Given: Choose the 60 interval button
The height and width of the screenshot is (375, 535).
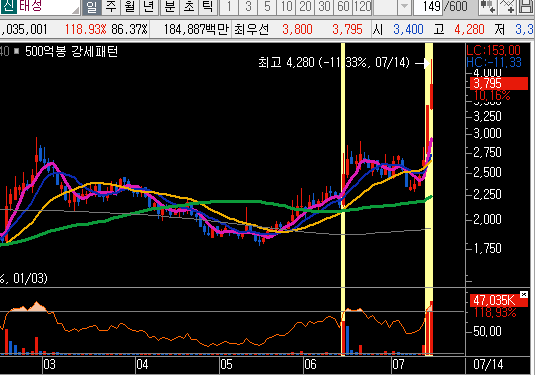Looking at the screenshot, I should pyautogui.click(x=343, y=7).
